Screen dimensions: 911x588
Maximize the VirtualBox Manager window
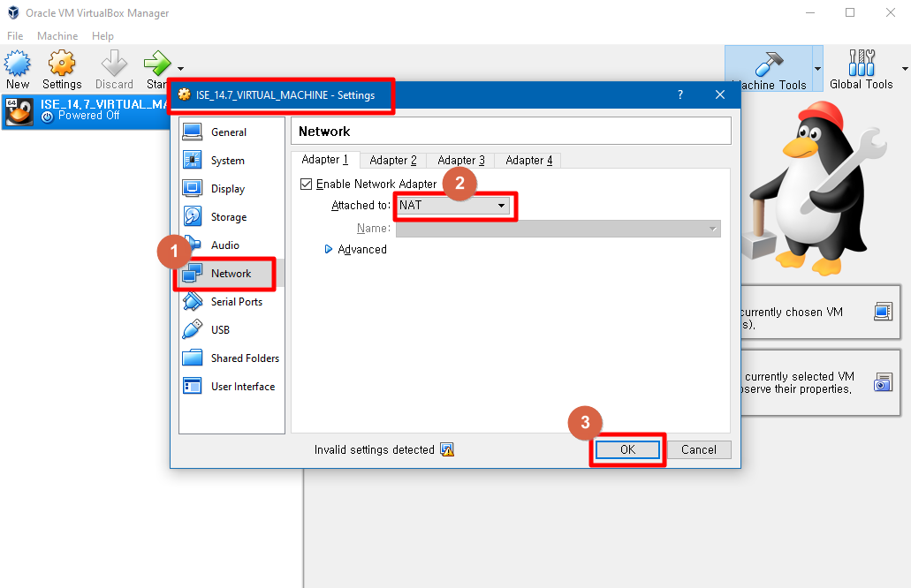850,12
